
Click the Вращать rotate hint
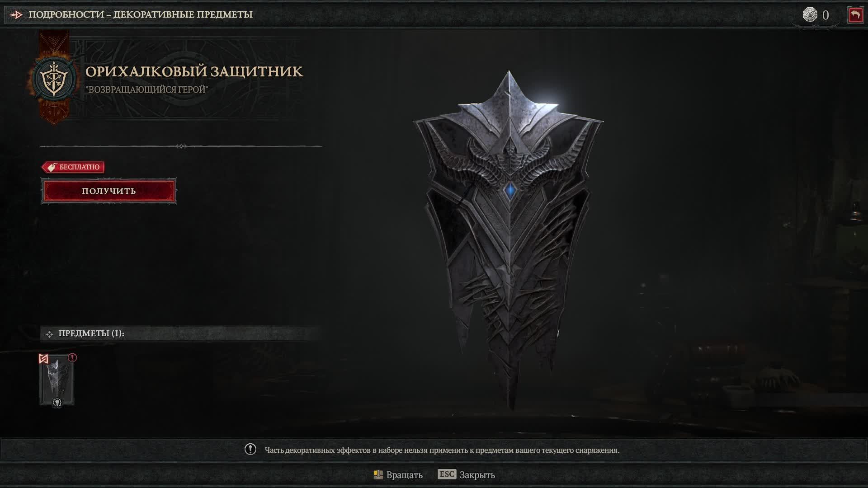tap(404, 475)
